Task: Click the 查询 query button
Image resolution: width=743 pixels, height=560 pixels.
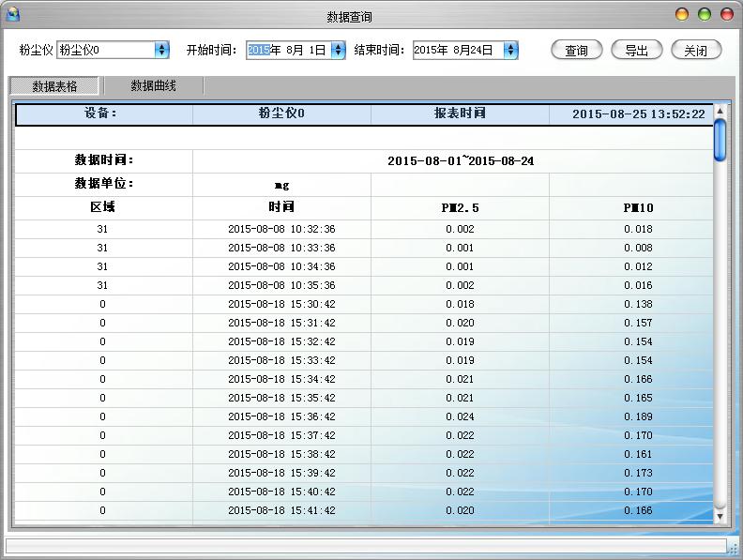Action: point(576,51)
